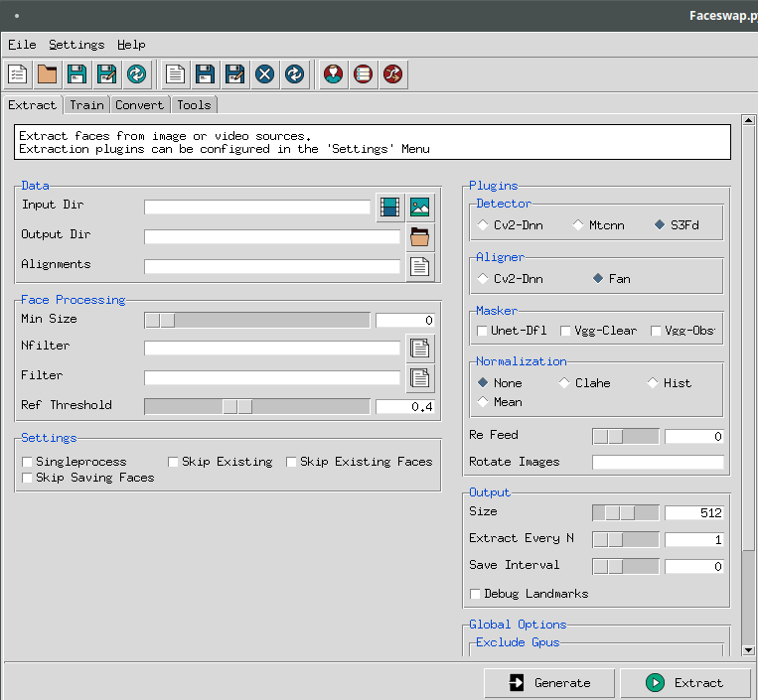Screen dimensions: 758x700
Task: Browse Filter files with the document icon
Action: pos(419,378)
